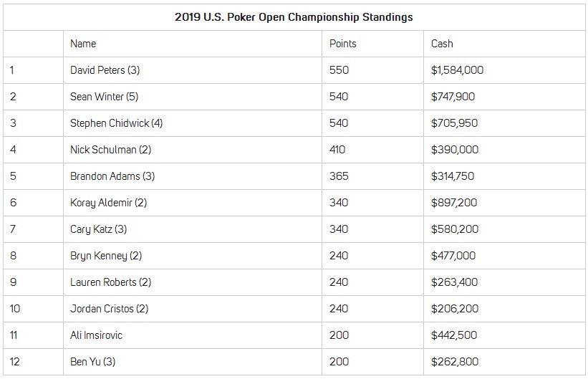Select the Name column header
The image size is (588, 379).
click(x=83, y=44)
